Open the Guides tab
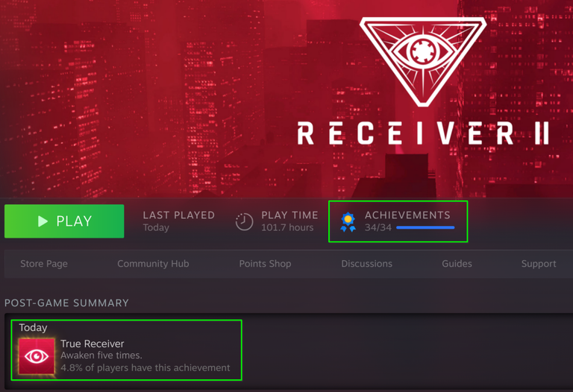This screenshot has width=573, height=392. 457,264
